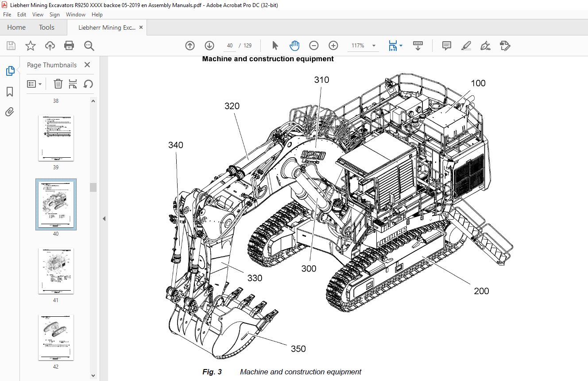Screen dimensions: 588x381
Task: Open the Window menu
Action: click(76, 15)
